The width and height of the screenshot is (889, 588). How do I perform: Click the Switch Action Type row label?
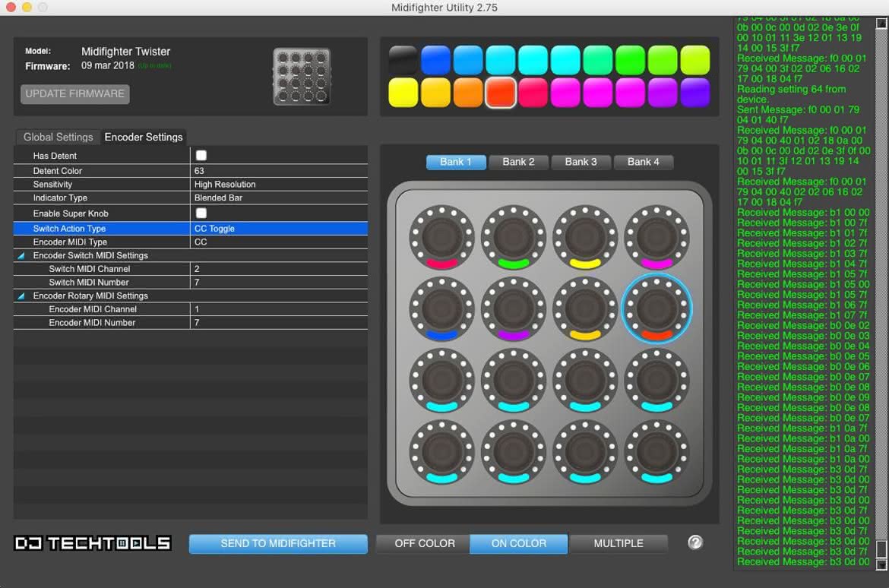click(69, 229)
